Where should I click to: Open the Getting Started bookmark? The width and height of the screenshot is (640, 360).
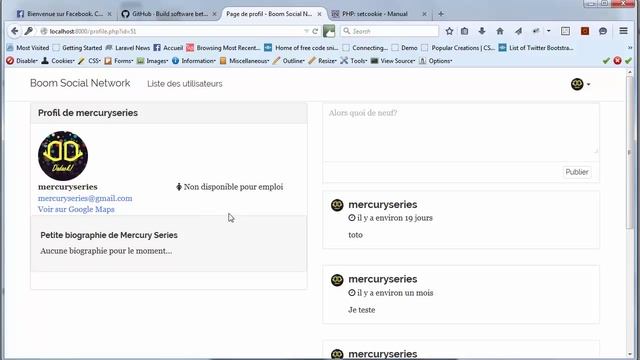[78, 48]
